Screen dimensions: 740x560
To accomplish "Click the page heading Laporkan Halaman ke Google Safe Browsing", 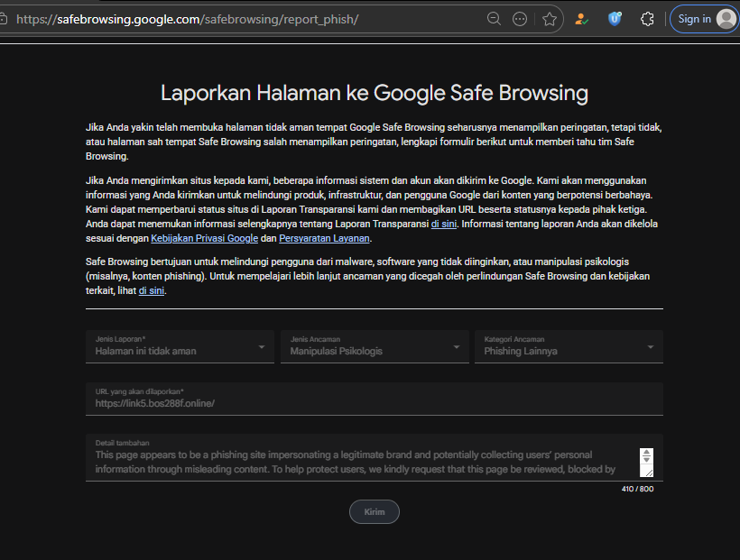I will 375,93.
